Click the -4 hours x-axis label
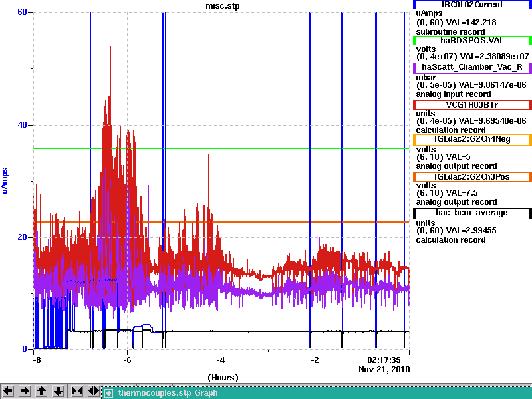 [x=221, y=360]
